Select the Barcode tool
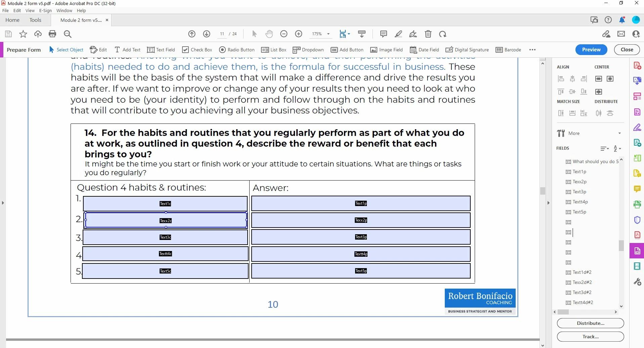The width and height of the screenshot is (644, 348). tap(508, 50)
